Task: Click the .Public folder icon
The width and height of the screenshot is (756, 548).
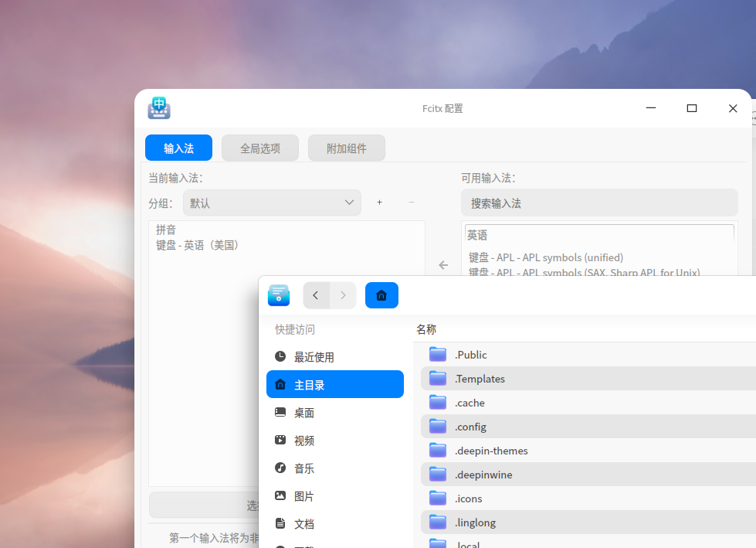Action: click(x=438, y=354)
